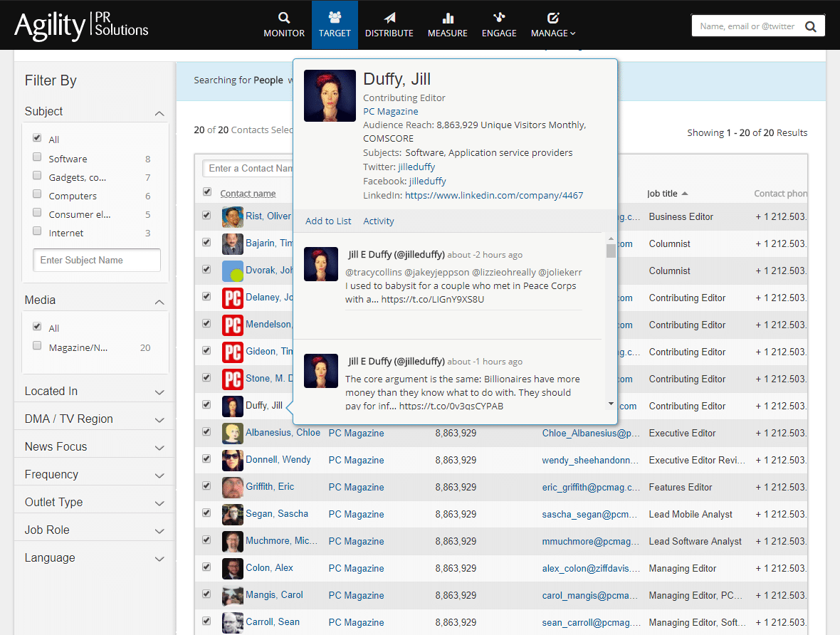Click the activity feed scrollbar thumb
Viewport: 840px width, 635px height.
[x=611, y=251]
